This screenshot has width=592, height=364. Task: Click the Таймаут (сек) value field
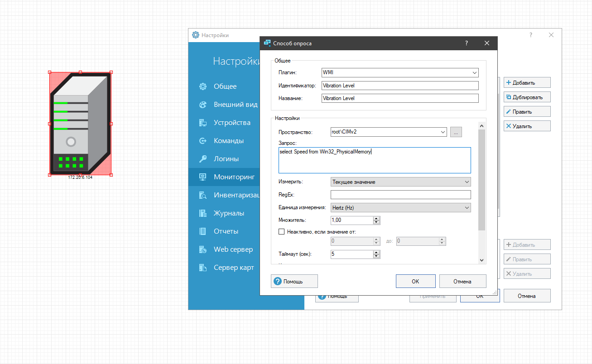[x=352, y=254]
